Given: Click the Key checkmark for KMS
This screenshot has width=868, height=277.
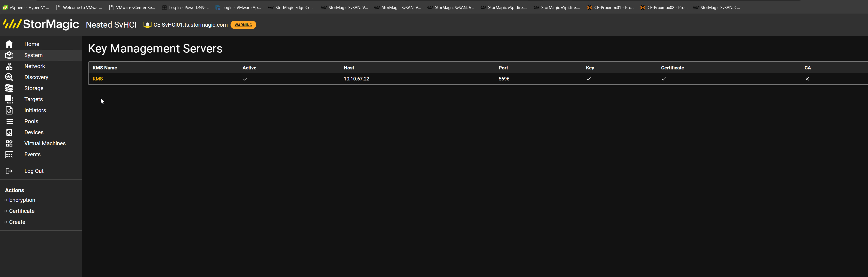Looking at the screenshot, I should 589,79.
